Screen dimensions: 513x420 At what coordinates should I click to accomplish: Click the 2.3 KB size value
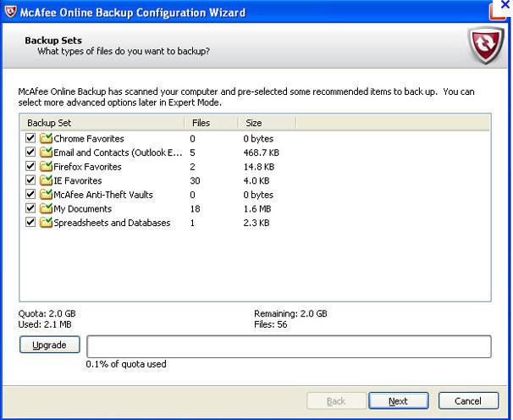pos(256,223)
